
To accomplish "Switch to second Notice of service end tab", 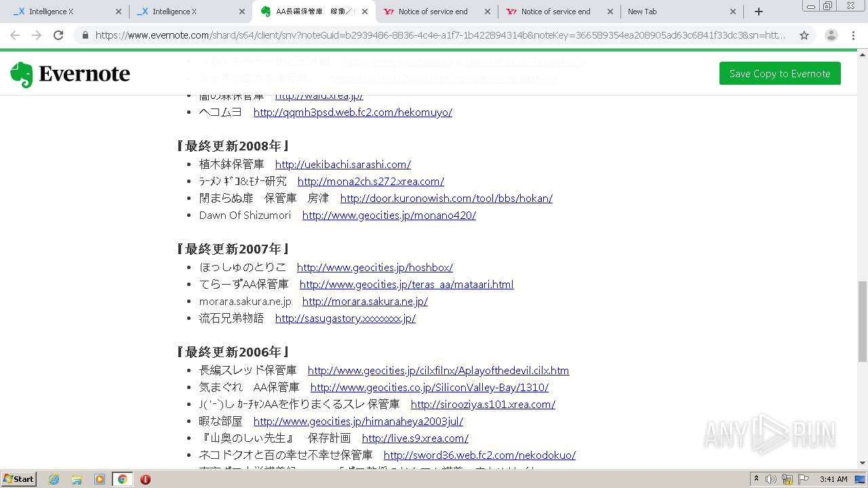I will click(559, 12).
